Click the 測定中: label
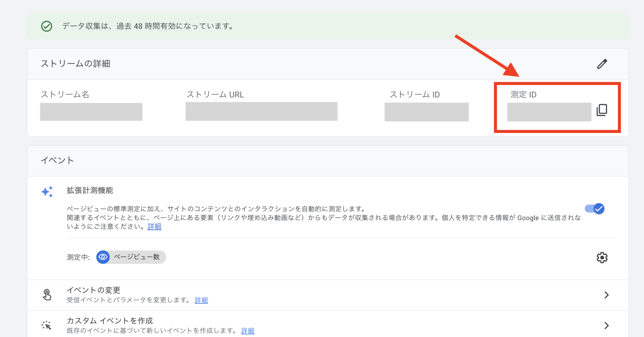The image size is (644, 337). tap(78, 257)
